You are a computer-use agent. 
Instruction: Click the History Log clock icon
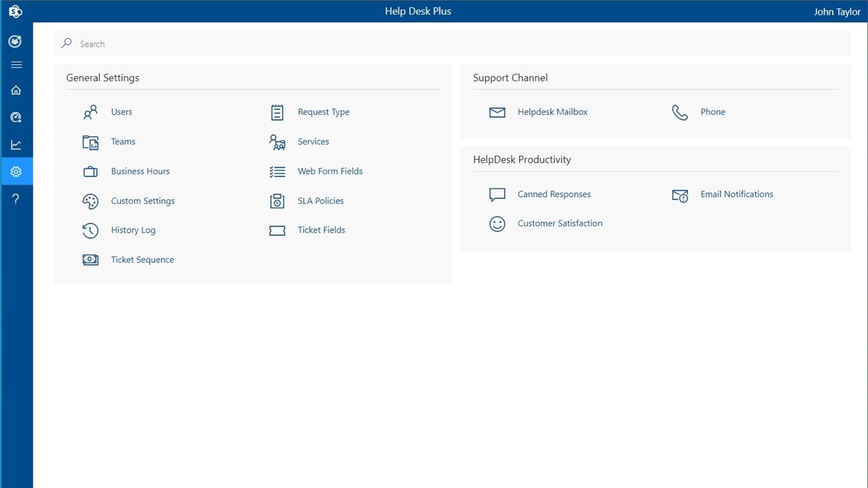(91, 231)
